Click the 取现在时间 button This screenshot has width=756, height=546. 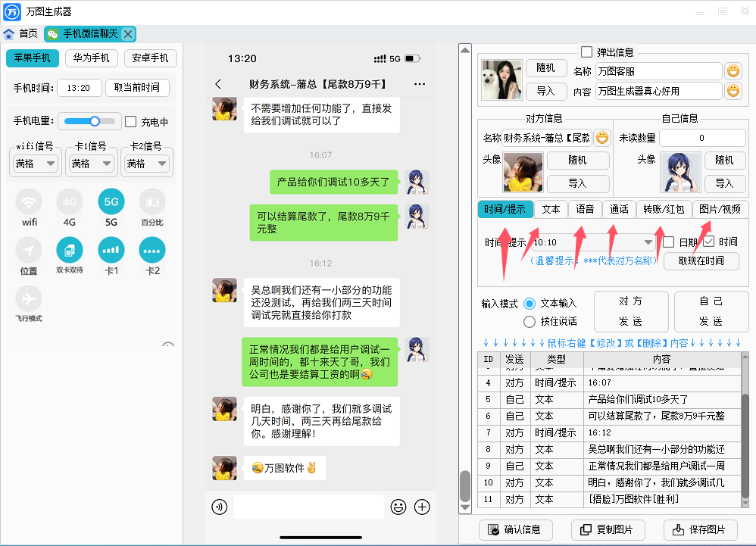click(701, 261)
